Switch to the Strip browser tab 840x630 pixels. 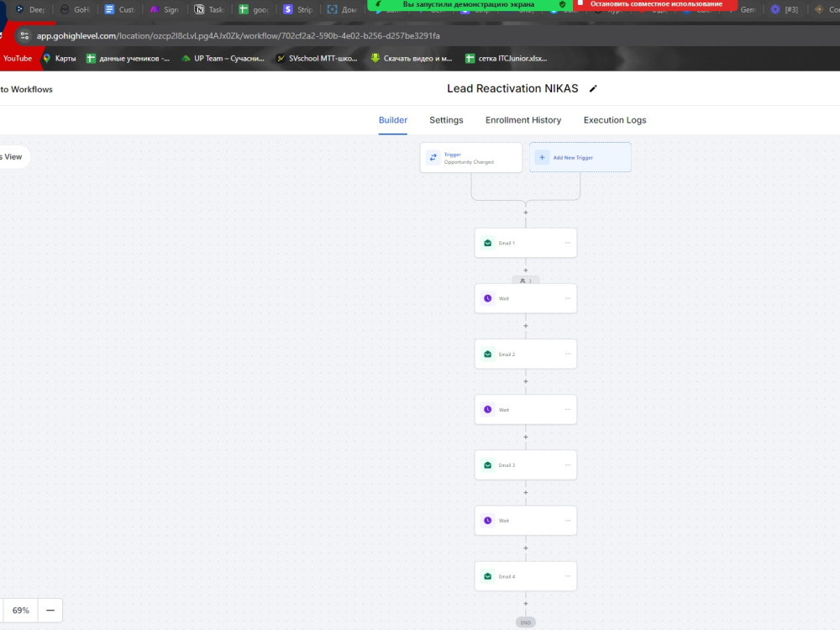tap(298, 9)
